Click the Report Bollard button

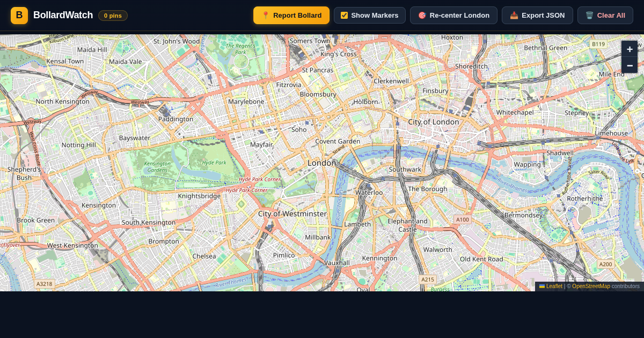(291, 16)
